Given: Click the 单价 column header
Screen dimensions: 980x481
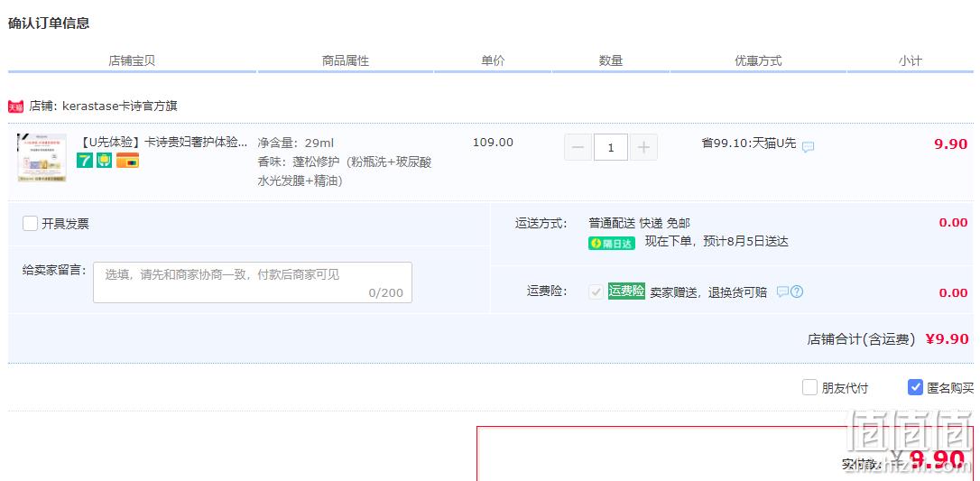Looking at the screenshot, I should click(x=493, y=60).
